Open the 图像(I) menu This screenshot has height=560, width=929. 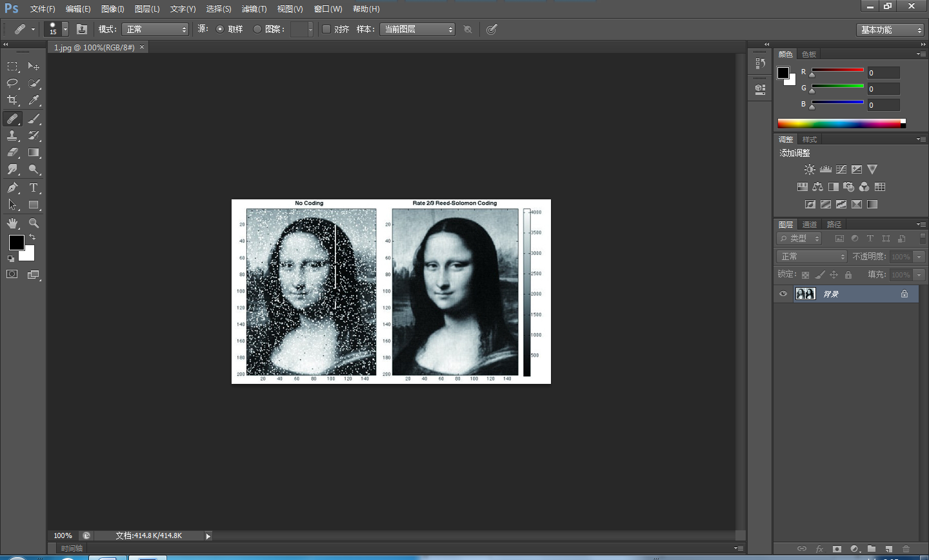113,9
